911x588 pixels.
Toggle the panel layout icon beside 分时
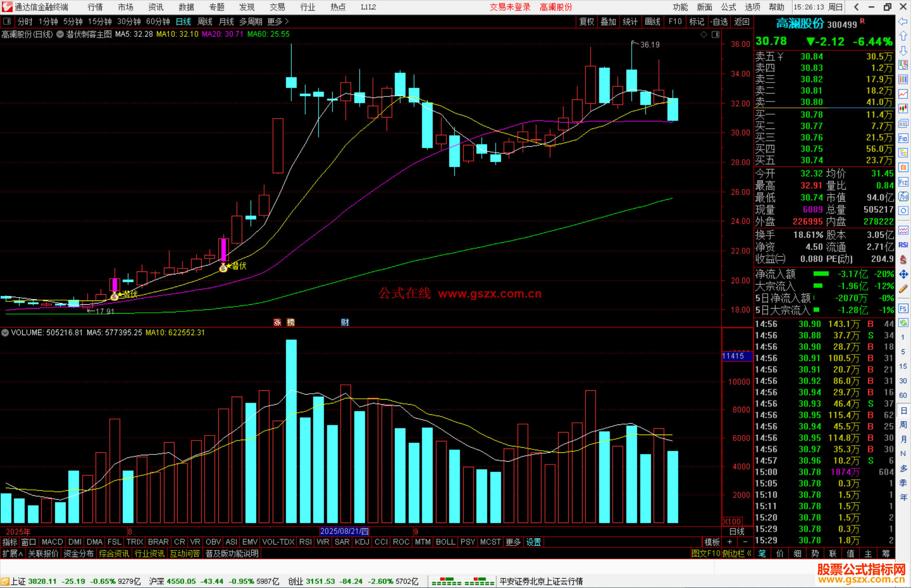pyautogui.click(x=7, y=21)
